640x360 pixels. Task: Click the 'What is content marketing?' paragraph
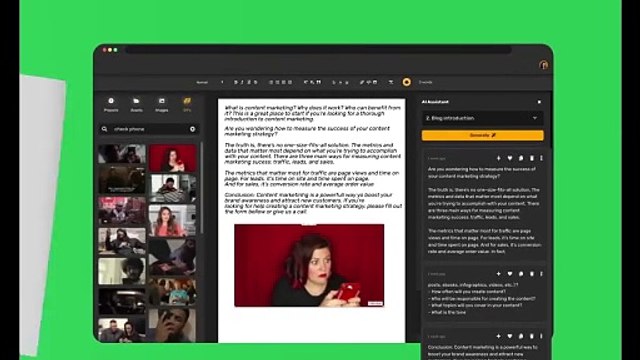[312, 113]
